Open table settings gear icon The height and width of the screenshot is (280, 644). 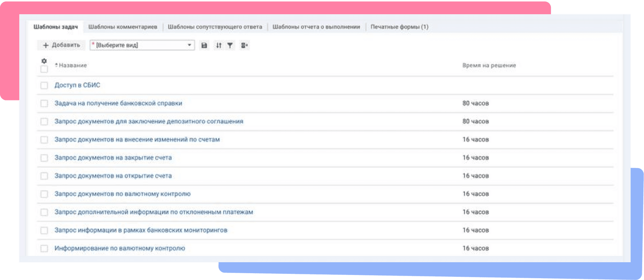point(44,61)
